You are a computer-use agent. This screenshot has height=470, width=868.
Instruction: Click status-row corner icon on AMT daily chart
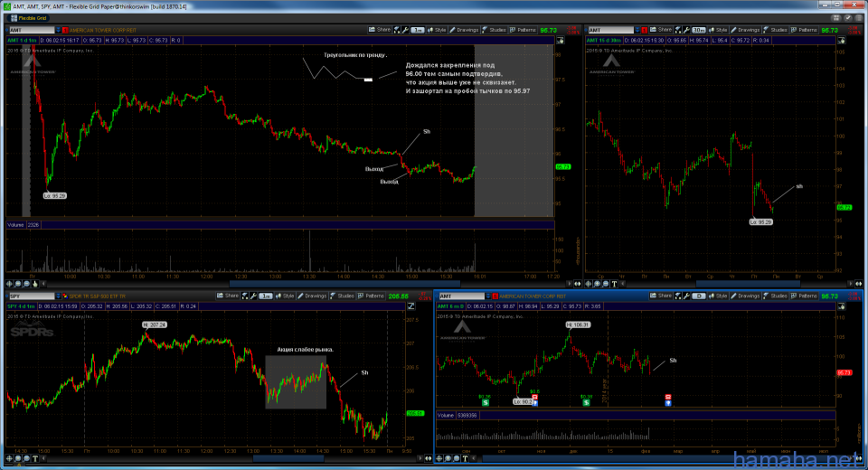[842, 306]
